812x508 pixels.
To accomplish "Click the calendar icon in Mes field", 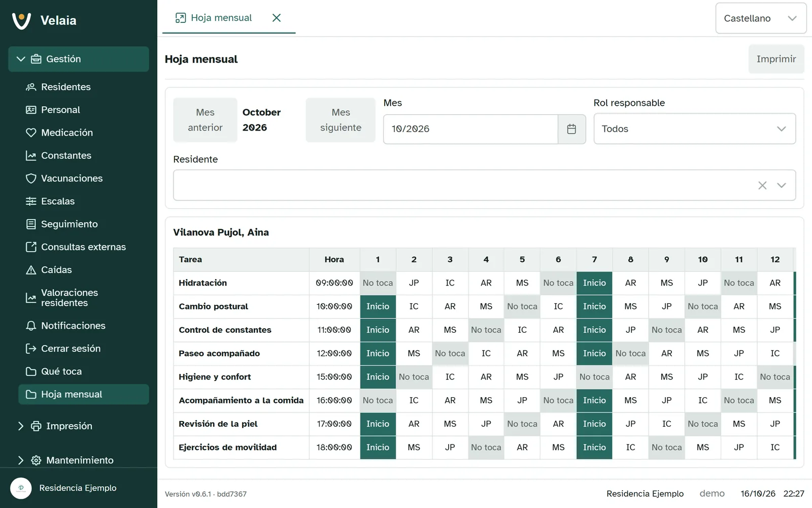I will pyautogui.click(x=571, y=129).
